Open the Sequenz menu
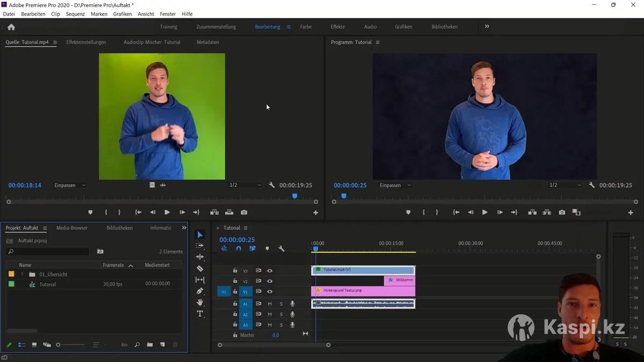 [75, 14]
